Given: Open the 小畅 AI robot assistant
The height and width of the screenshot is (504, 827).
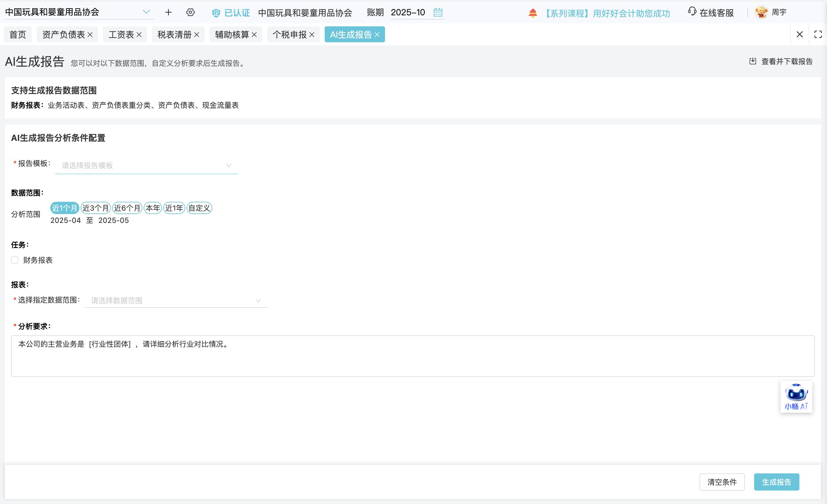Looking at the screenshot, I should tap(796, 396).
